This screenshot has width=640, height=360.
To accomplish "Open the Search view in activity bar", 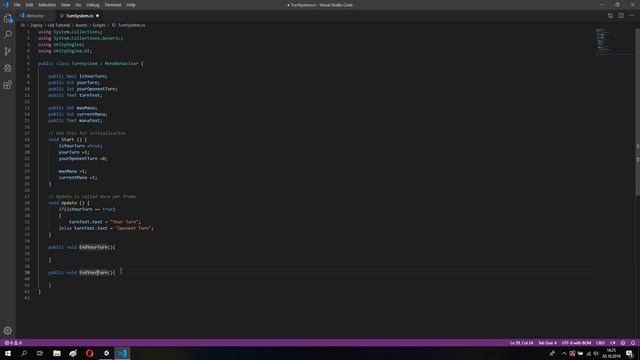I will click(8, 35).
